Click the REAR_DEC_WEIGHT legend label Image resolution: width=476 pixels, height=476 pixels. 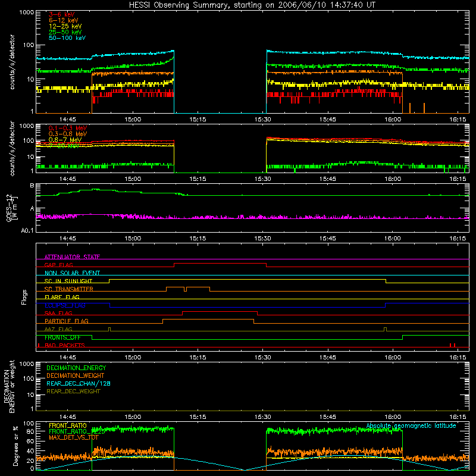pos(73,392)
